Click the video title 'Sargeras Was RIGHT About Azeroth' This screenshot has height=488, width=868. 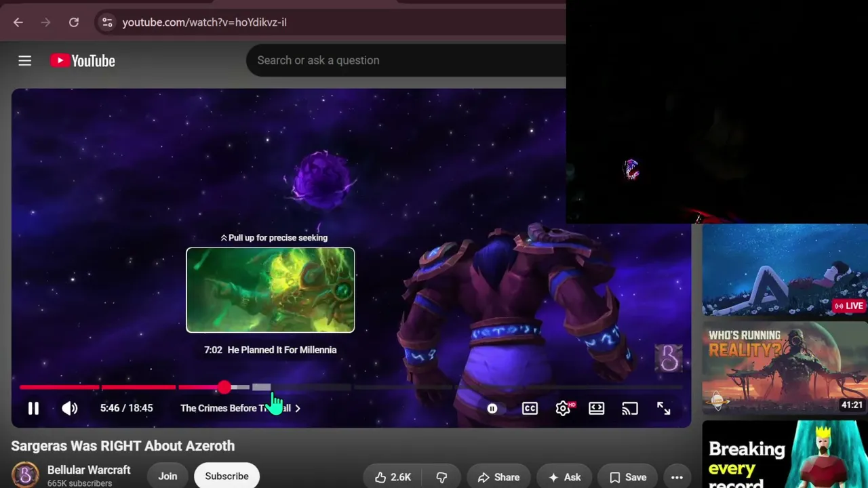123,446
